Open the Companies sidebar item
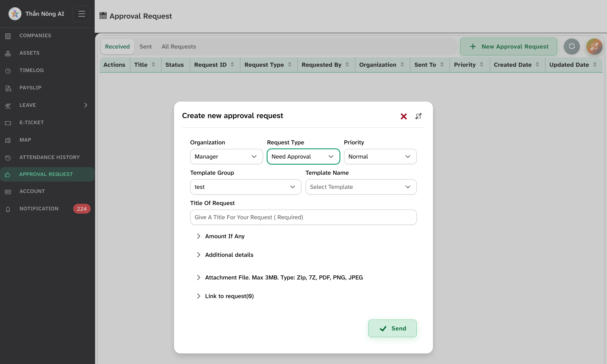 pyautogui.click(x=47, y=36)
